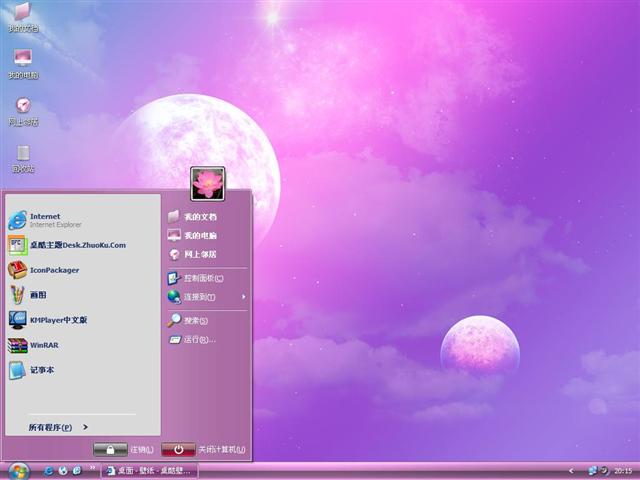Image resolution: width=640 pixels, height=480 pixels.
Task: Choose 搜索(S) in the Start menu
Action: coord(195,321)
